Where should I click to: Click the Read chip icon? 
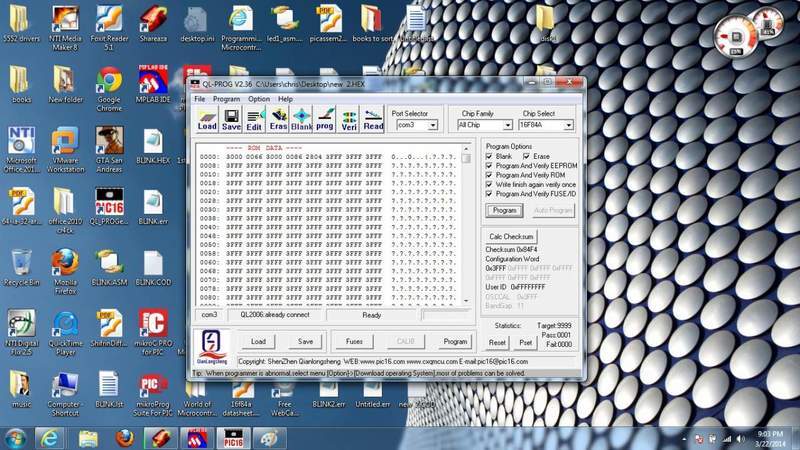(x=373, y=120)
